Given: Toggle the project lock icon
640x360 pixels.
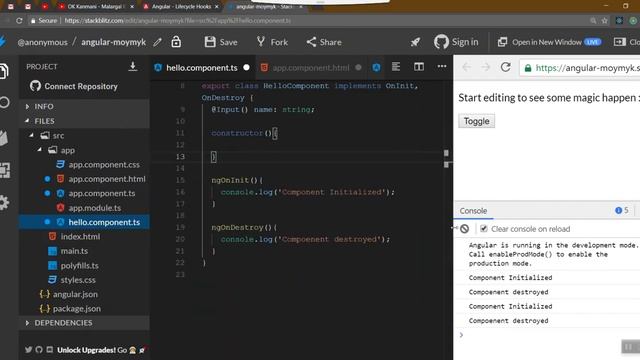Looking at the screenshot, I should pyautogui.click(x=176, y=42).
